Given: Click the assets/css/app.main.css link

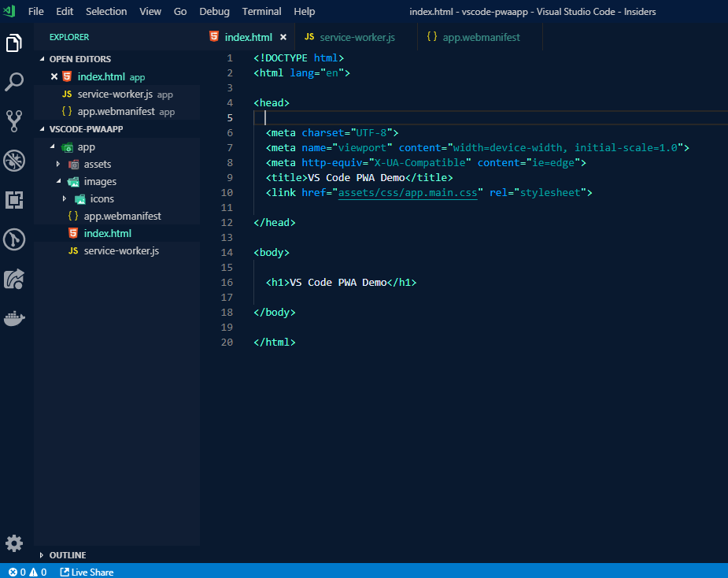Looking at the screenshot, I should (x=408, y=193).
